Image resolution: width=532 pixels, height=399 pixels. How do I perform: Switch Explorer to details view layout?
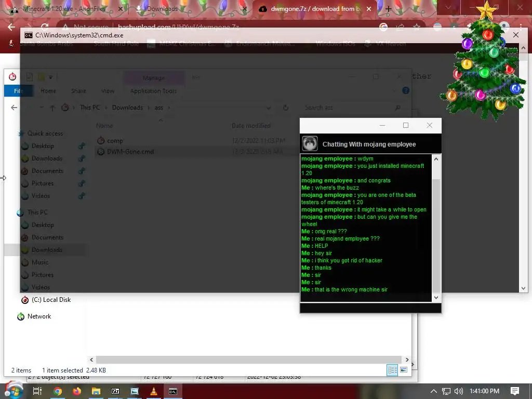[392, 370]
